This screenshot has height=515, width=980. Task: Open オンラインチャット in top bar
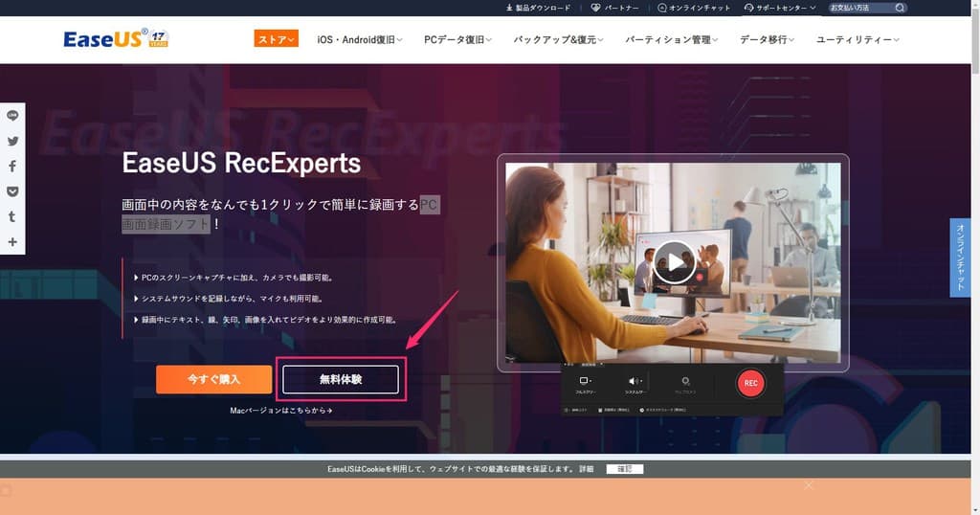coord(694,8)
